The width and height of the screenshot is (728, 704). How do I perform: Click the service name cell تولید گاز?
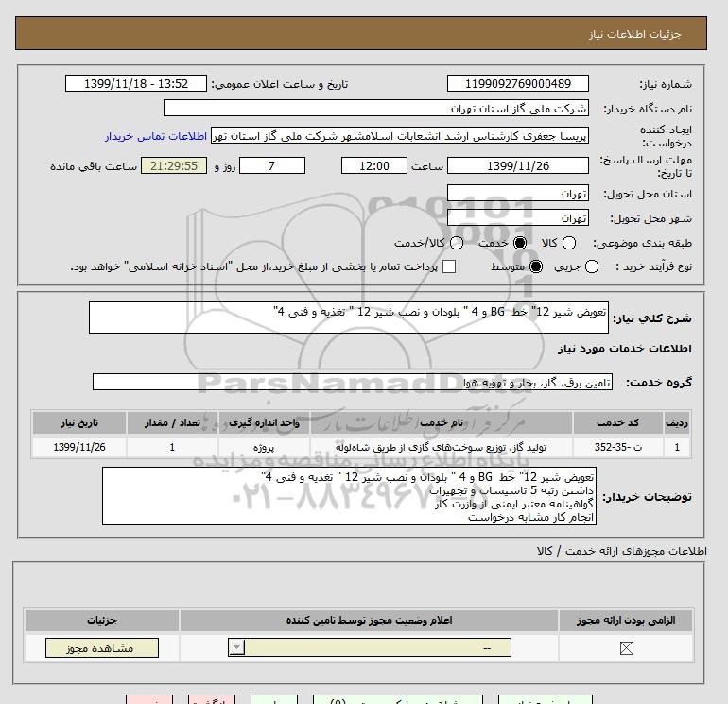pyautogui.click(x=442, y=447)
